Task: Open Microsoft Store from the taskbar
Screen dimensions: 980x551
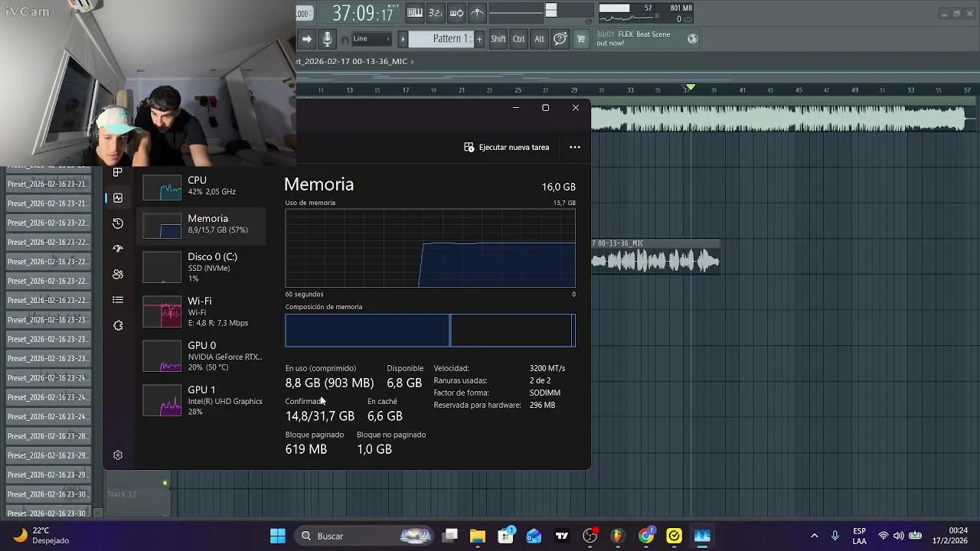Action: 506,536
